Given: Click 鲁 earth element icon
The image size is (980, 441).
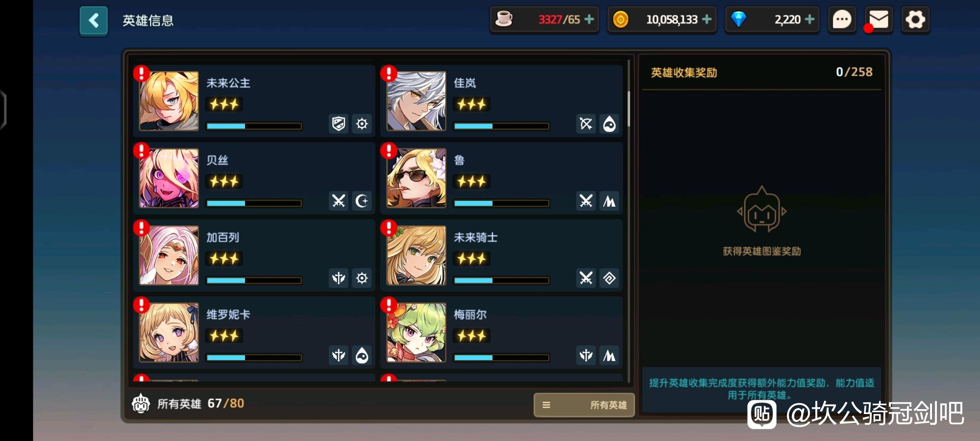Looking at the screenshot, I should tap(609, 201).
